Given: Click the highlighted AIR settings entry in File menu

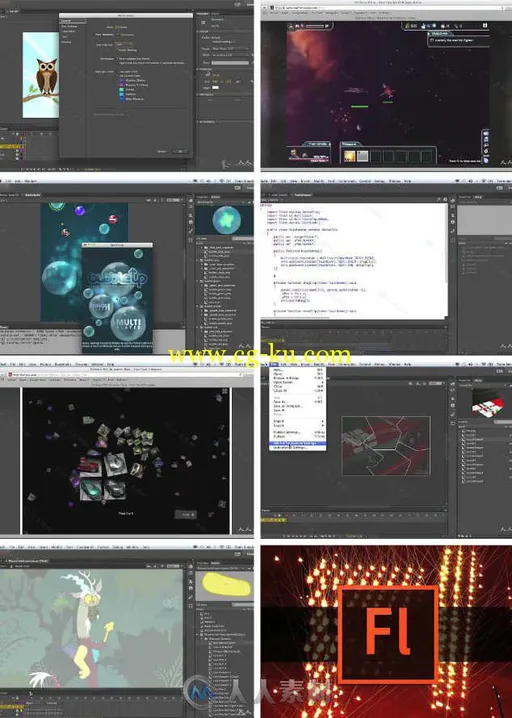Looking at the screenshot, I should pos(298,443).
